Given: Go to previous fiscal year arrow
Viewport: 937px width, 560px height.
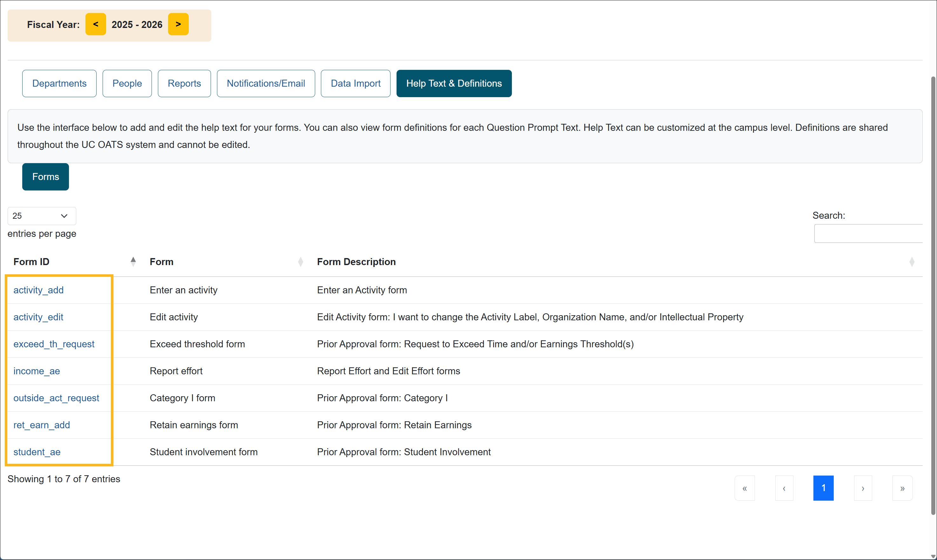Looking at the screenshot, I should pos(96,24).
